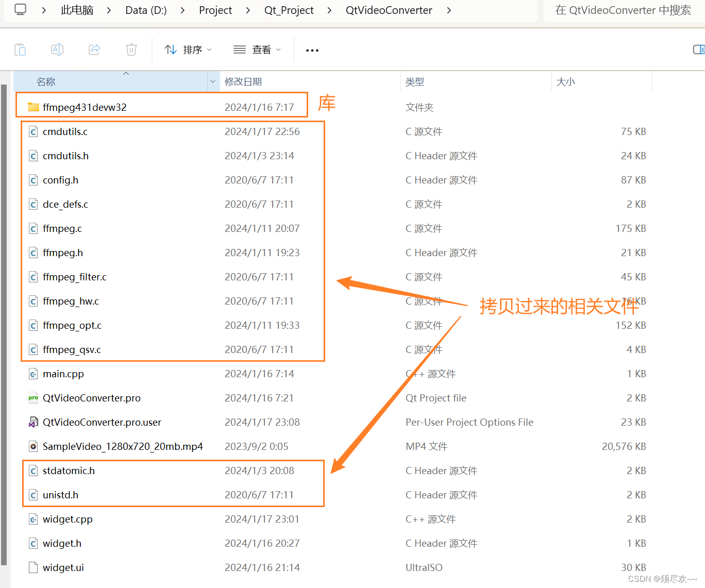Sort by the 大小 column header
This screenshot has width=705, height=588.
click(x=602, y=81)
